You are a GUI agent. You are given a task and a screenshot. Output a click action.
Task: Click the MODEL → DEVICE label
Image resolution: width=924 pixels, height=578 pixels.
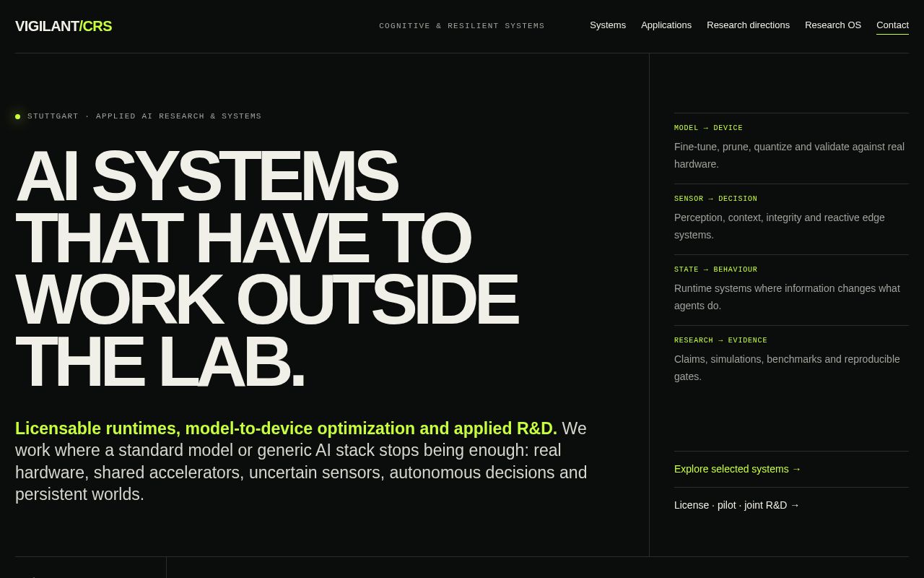click(708, 128)
